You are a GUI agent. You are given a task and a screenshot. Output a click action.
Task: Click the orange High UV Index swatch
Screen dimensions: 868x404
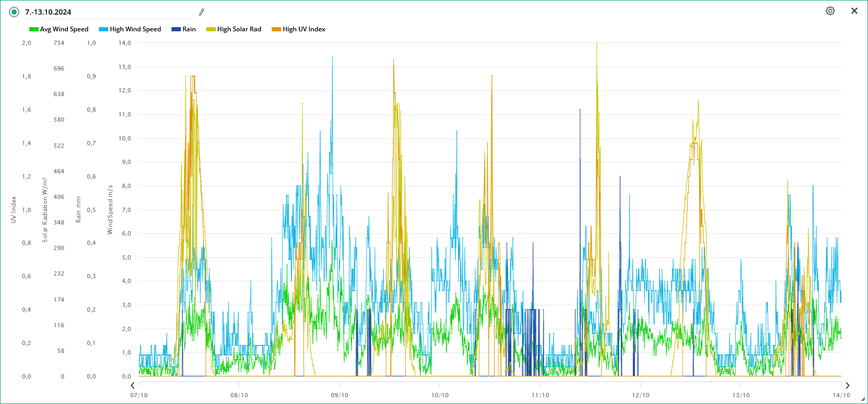pyautogui.click(x=276, y=29)
